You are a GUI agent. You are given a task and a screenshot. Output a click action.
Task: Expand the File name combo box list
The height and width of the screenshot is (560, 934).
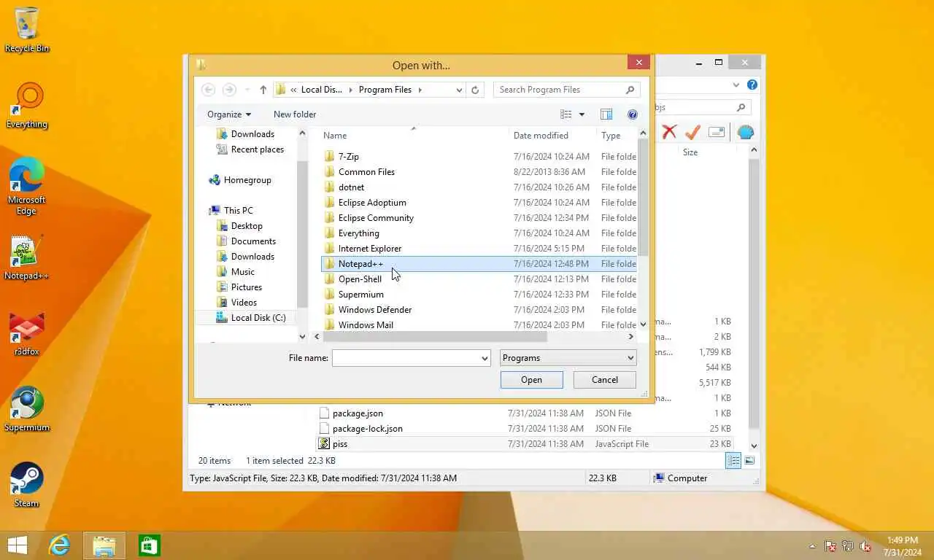[x=485, y=358]
